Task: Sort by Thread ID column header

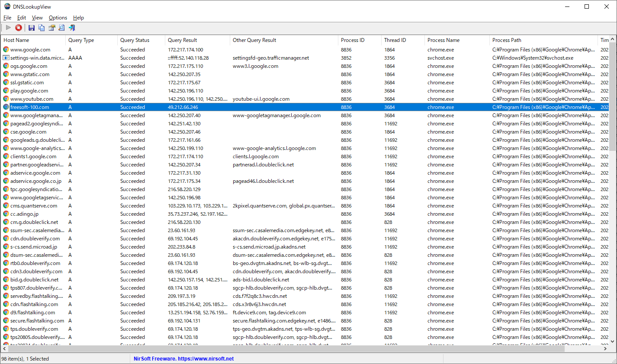Action: [x=403, y=40]
